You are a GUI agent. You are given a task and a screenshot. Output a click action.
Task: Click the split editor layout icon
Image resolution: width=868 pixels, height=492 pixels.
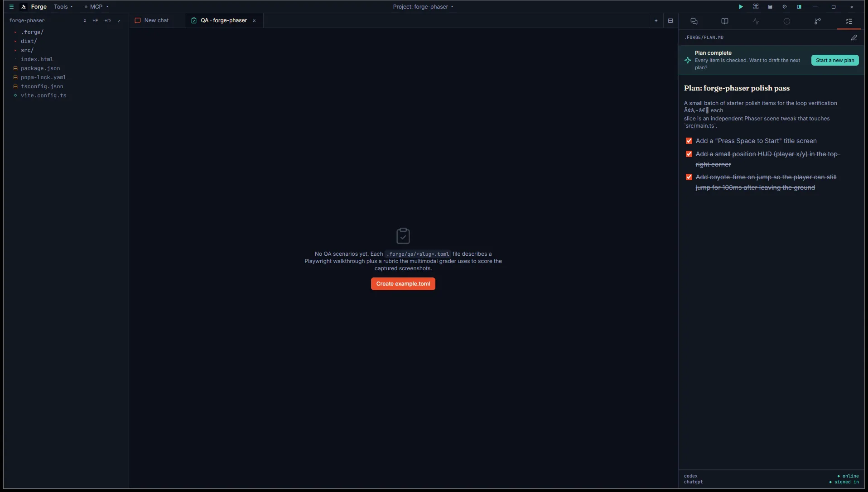click(670, 20)
